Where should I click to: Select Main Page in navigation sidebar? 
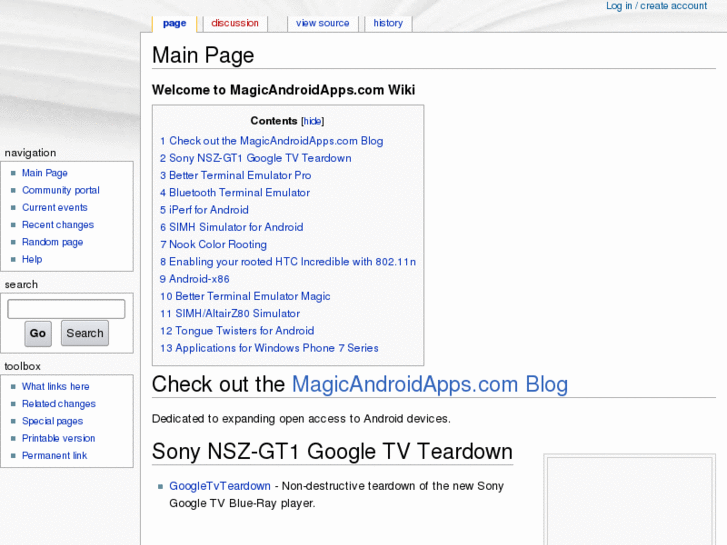click(45, 173)
